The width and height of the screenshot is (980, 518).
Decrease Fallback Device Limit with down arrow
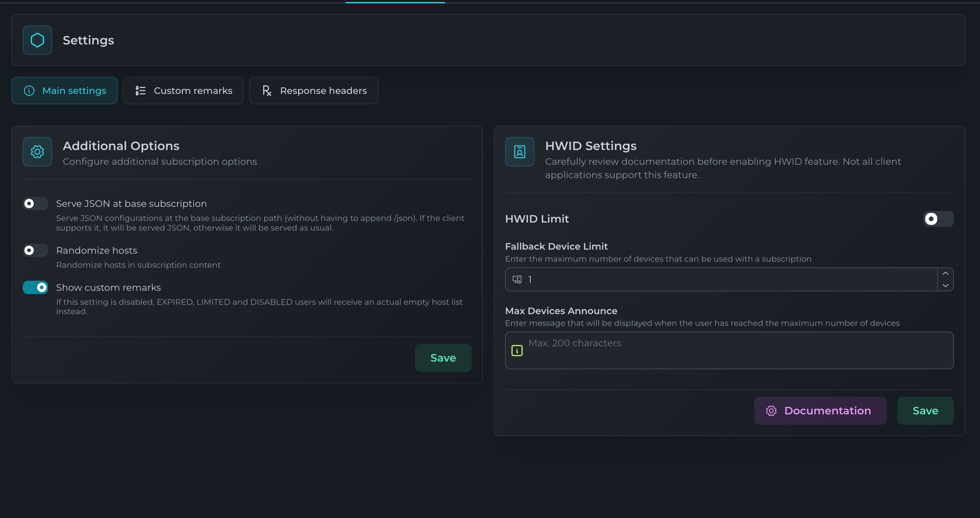coord(945,286)
